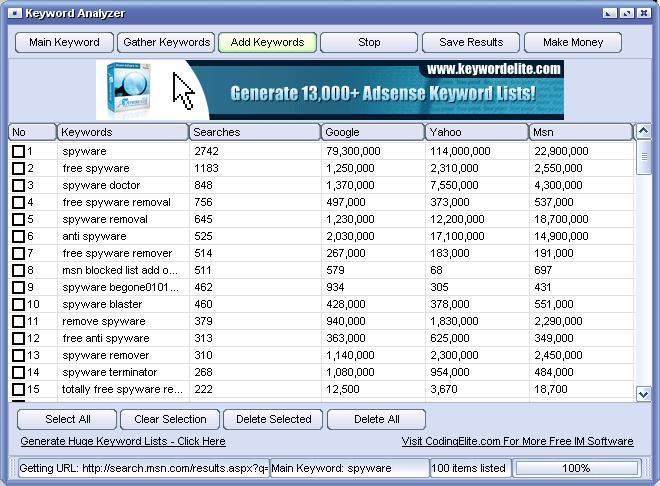Stop the analysis with Stop button
The width and height of the screenshot is (660, 486).
[369, 42]
